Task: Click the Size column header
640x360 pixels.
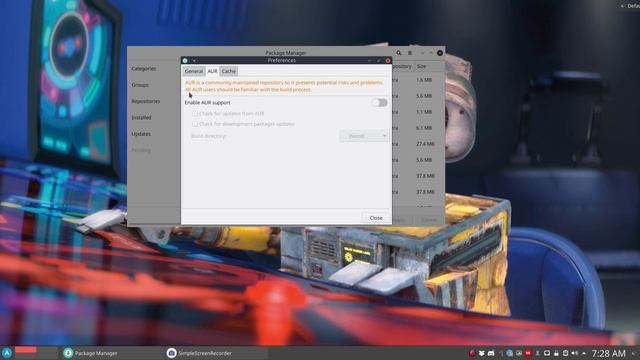Action: click(x=422, y=66)
